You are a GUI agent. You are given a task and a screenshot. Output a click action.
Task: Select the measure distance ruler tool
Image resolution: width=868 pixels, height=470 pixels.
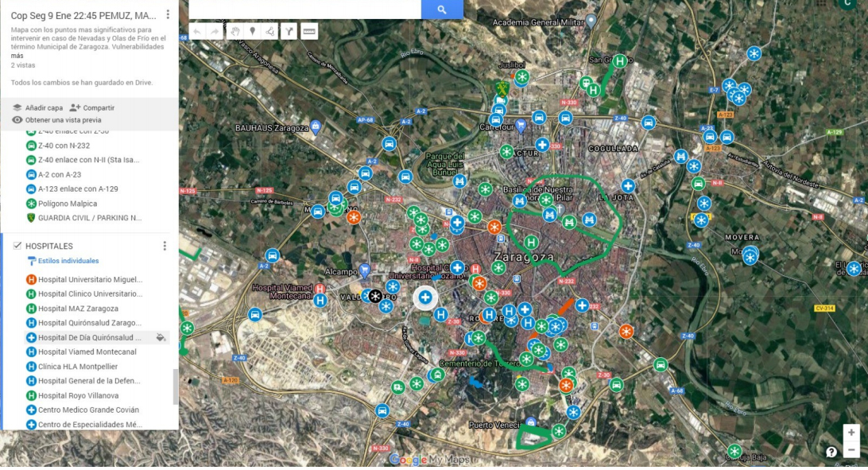(309, 32)
